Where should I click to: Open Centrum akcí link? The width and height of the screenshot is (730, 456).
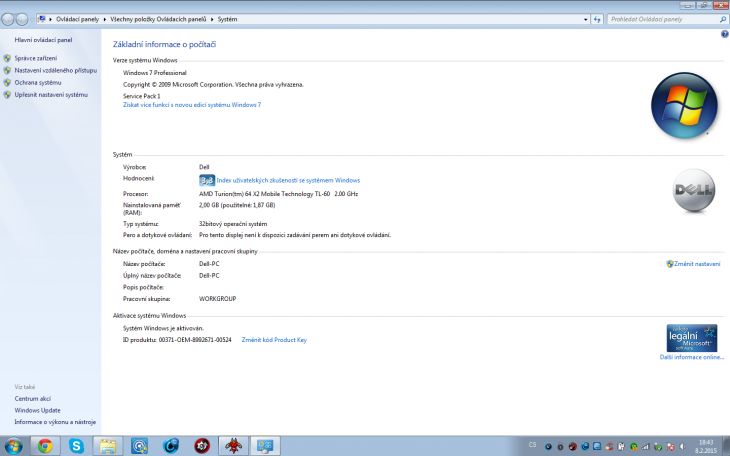point(33,399)
